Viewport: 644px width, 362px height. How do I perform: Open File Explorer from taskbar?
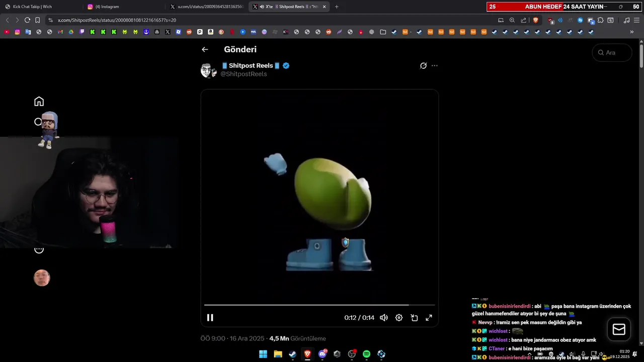coord(278,354)
